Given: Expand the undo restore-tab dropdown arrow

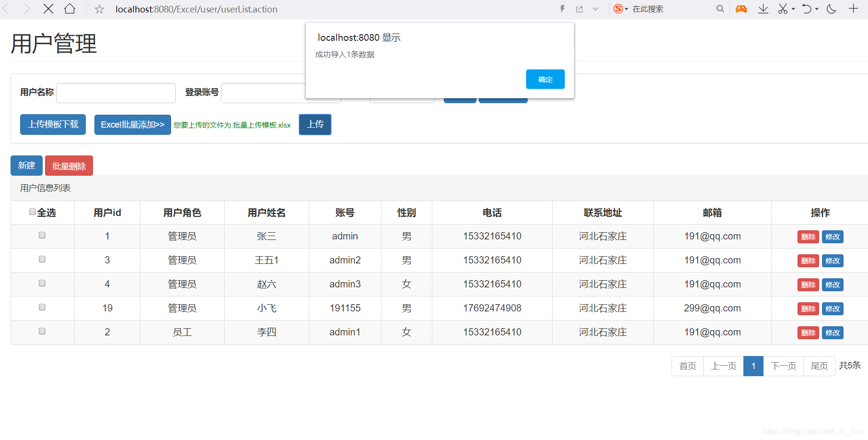Looking at the screenshot, I should point(817,9).
